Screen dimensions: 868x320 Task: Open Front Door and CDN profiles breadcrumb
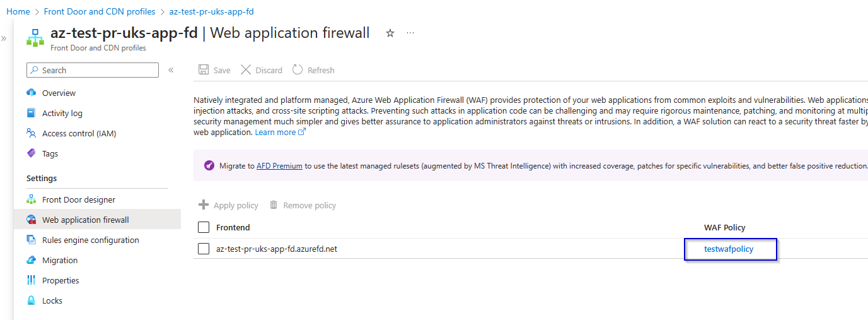coord(100,11)
